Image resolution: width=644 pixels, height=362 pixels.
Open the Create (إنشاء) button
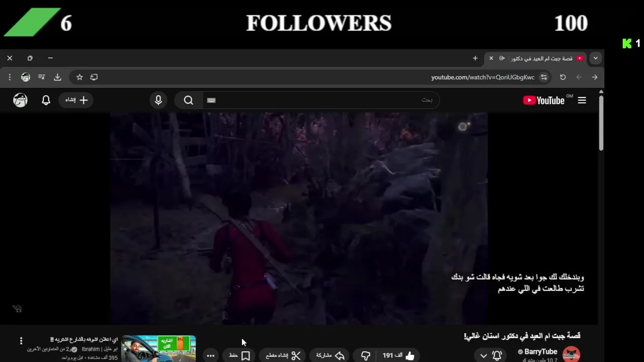click(76, 100)
